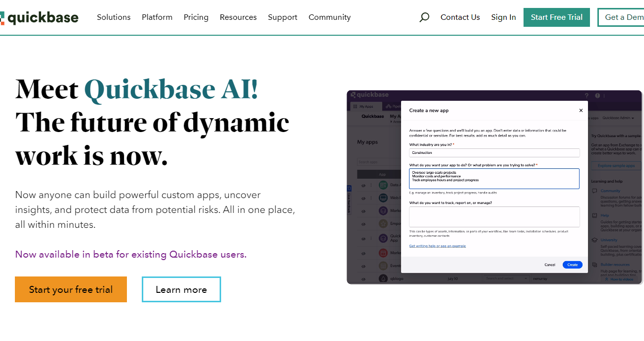Click the beta availability text for existing Quickbase users
Viewport: 644px width, 341px height.
click(131, 255)
